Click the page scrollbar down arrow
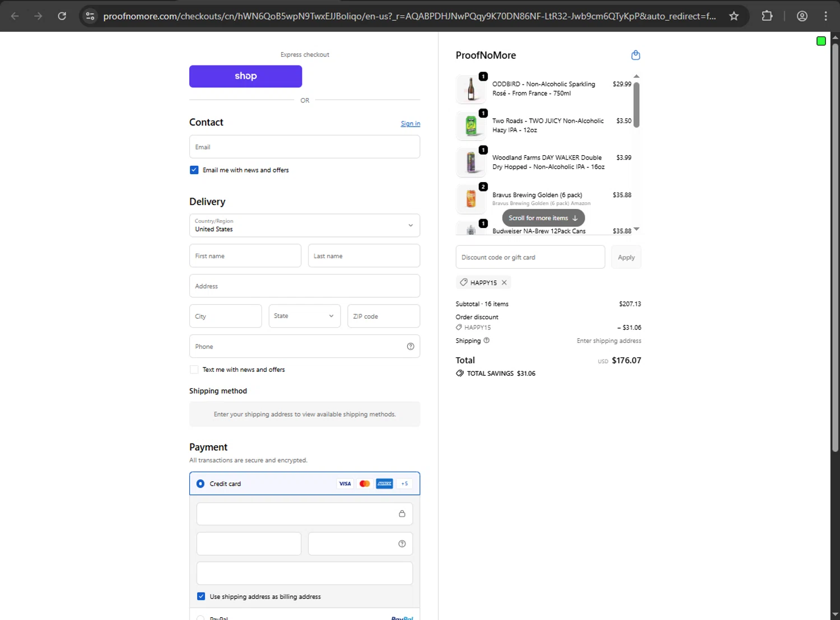 coord(835,615)
